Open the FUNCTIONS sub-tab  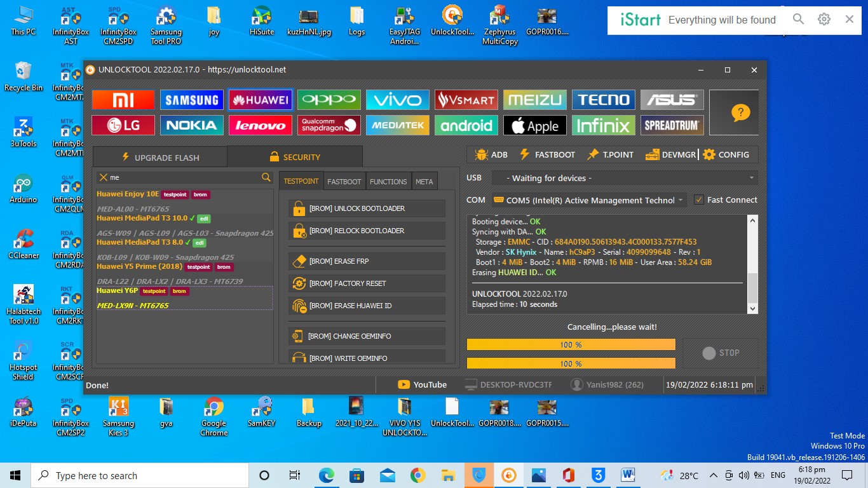pos(388,181)
